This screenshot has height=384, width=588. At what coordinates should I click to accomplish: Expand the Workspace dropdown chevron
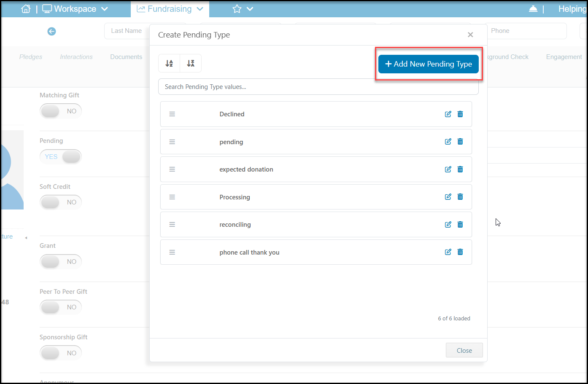click(105, 9)
